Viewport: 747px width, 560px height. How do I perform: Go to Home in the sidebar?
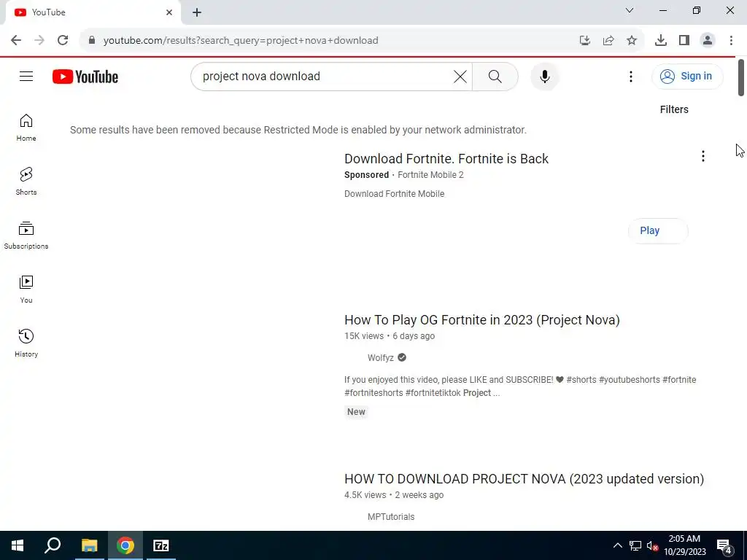[x=26, y=128]
